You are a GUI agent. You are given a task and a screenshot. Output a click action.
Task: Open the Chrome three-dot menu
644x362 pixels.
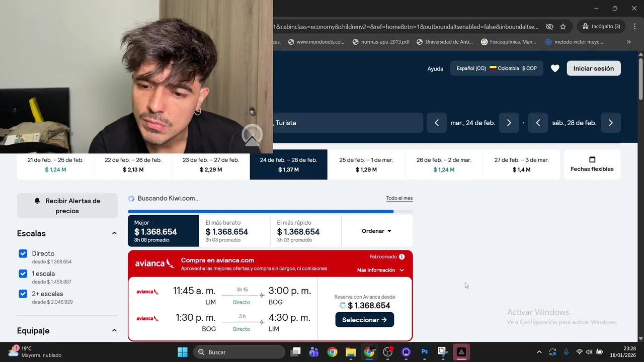(x=634, y=26)
